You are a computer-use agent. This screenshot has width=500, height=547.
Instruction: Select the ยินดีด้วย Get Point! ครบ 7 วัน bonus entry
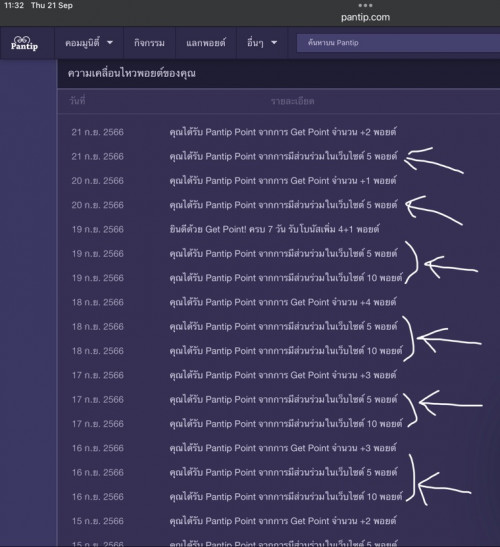click(x=274, y=229)
